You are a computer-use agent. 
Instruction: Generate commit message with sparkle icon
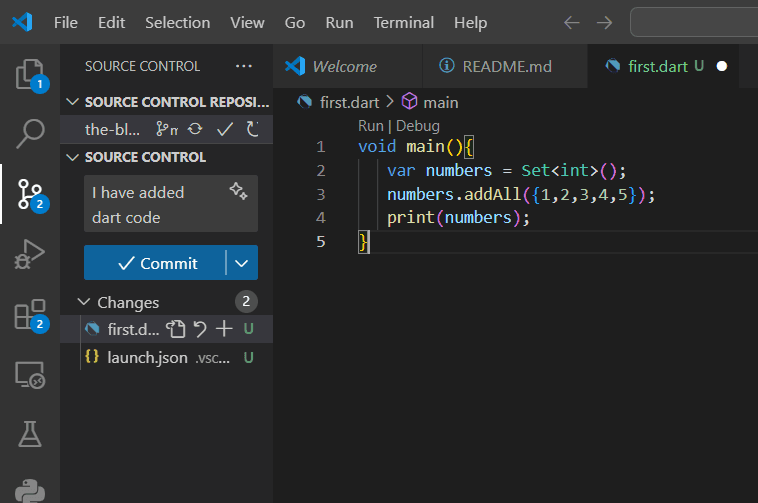click(x=238, y=191)
